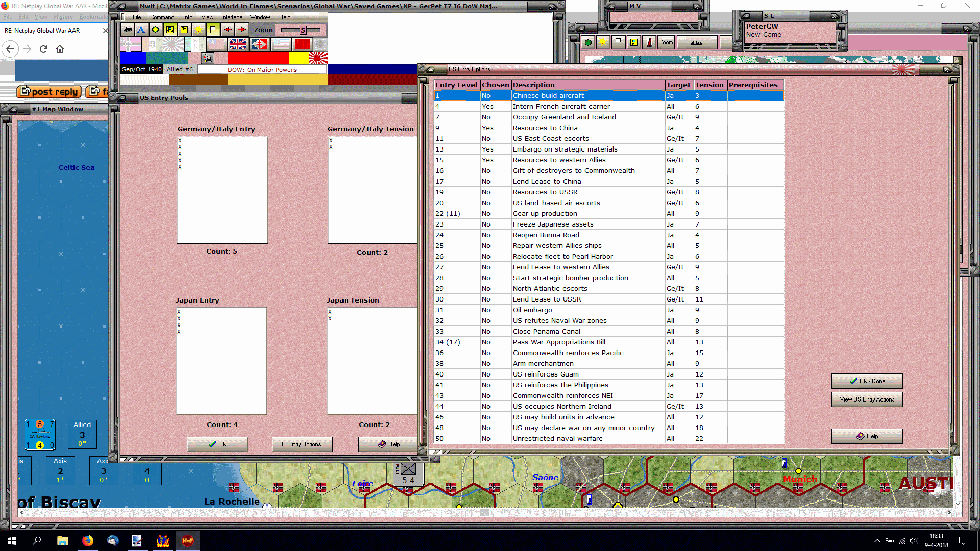This screenshot has width=980, height=551.
Task: Open Thunderbird from the taskbar
Action: click(x=113, y=541)
